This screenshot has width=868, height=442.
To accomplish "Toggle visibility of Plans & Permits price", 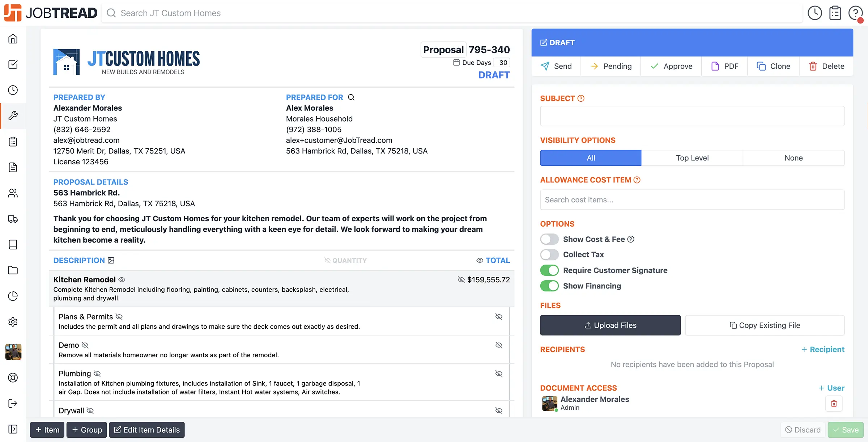I will pyautogui.click(x=499, y=317).
